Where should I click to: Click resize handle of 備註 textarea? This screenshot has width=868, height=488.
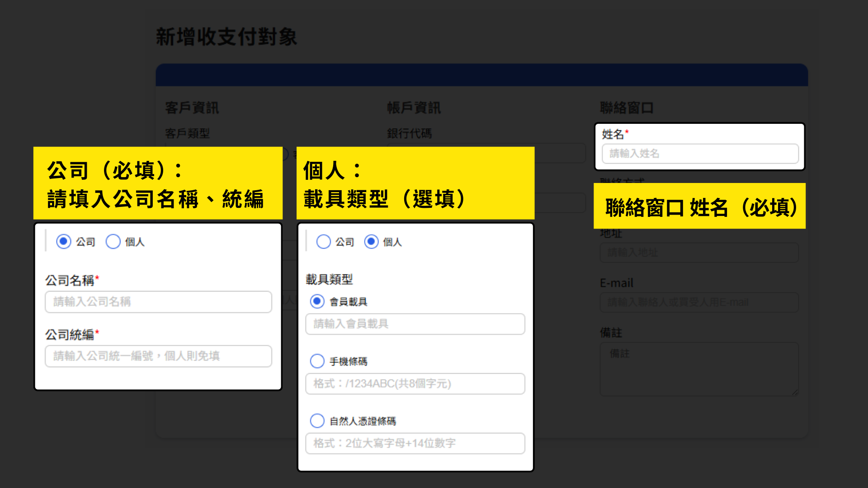pos(795,393)
